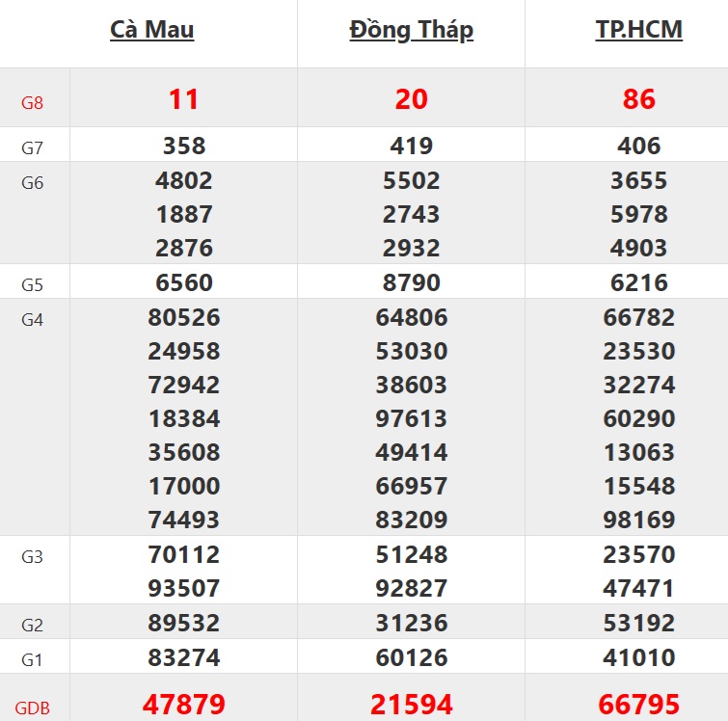Select the G3 number 51248
This screenshot has width=728, height=721.
412,555
